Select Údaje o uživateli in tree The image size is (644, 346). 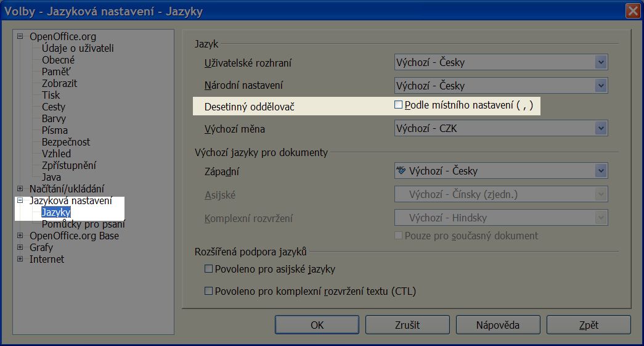(78, 48)
